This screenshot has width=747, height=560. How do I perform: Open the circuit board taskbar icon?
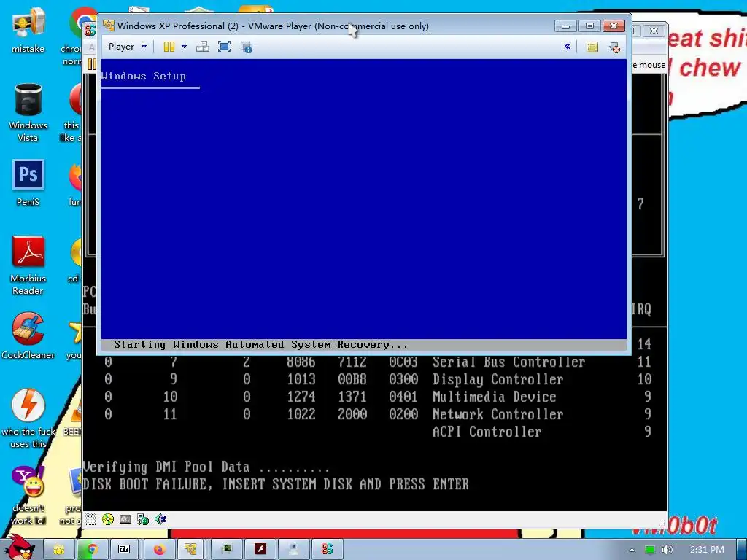click(x=226, y=550)
